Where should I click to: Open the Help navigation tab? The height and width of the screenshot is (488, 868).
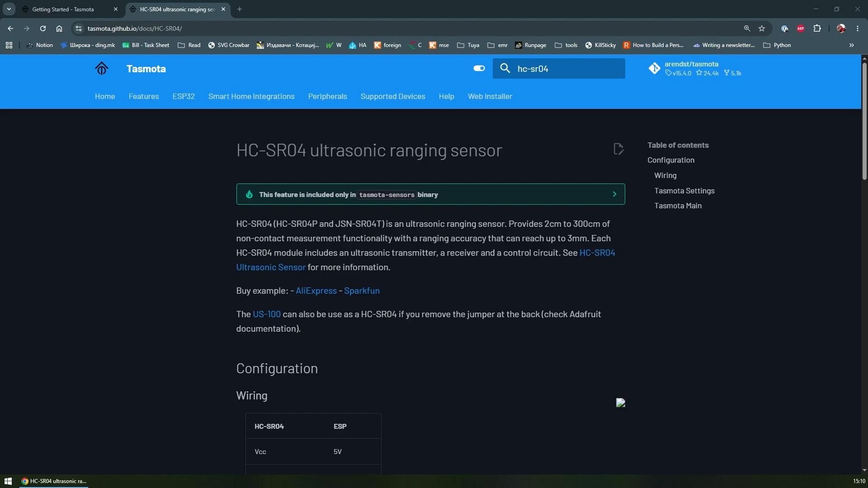447,96
